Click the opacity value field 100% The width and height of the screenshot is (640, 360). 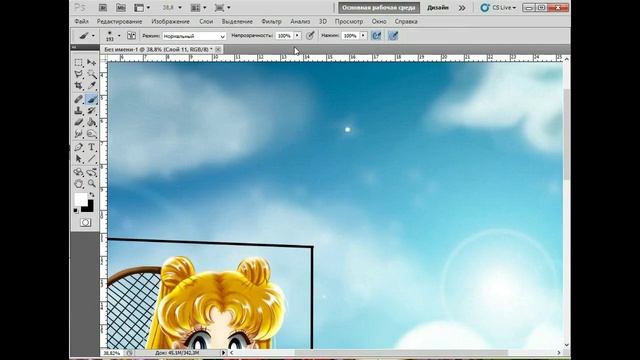pyautogui.click(x=284, y=36)
